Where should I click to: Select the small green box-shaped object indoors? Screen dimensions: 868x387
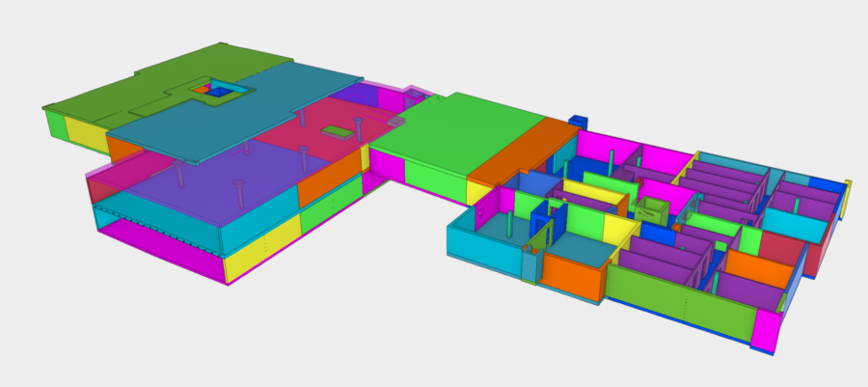[652, 211]
